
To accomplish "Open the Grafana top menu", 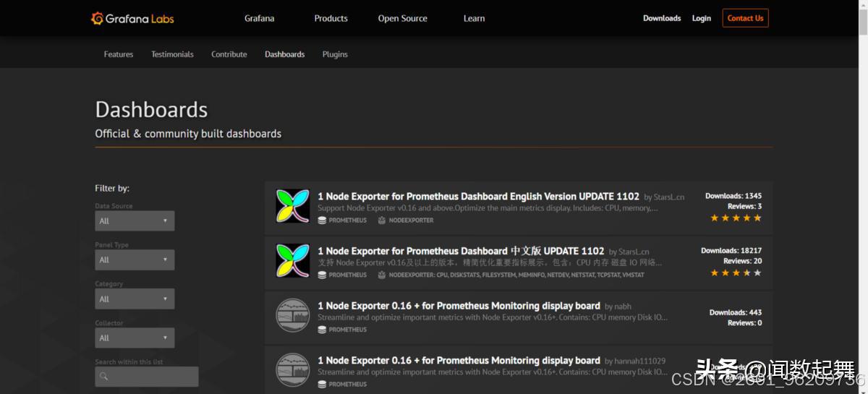I will click(x=259, y=18).
